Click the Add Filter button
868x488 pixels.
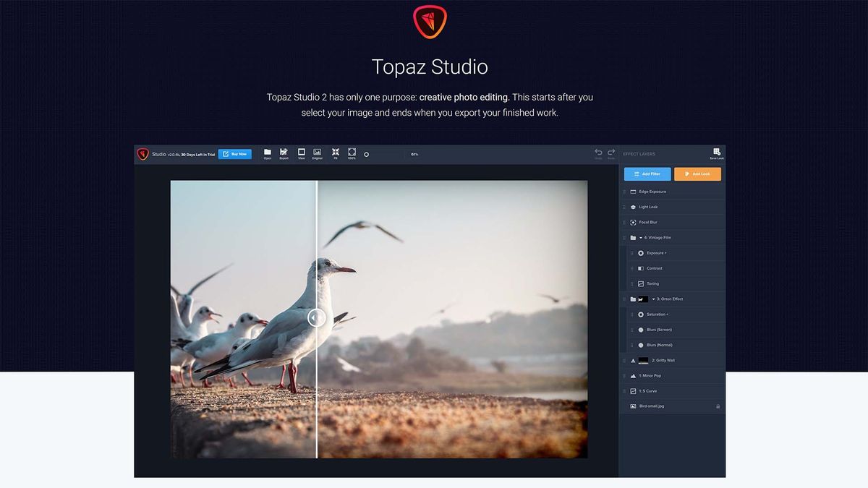pyautogui.click(x=647, y=174)
